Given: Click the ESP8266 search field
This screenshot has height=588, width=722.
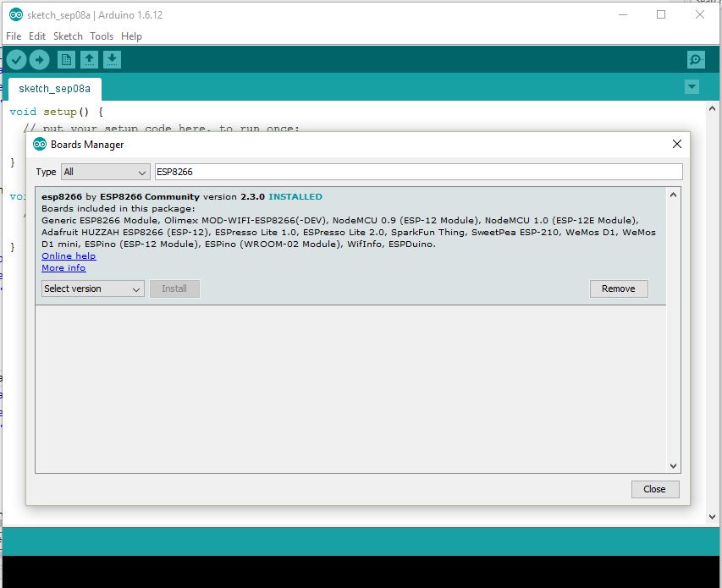Looking at the screenshot, I should point(418,172).
